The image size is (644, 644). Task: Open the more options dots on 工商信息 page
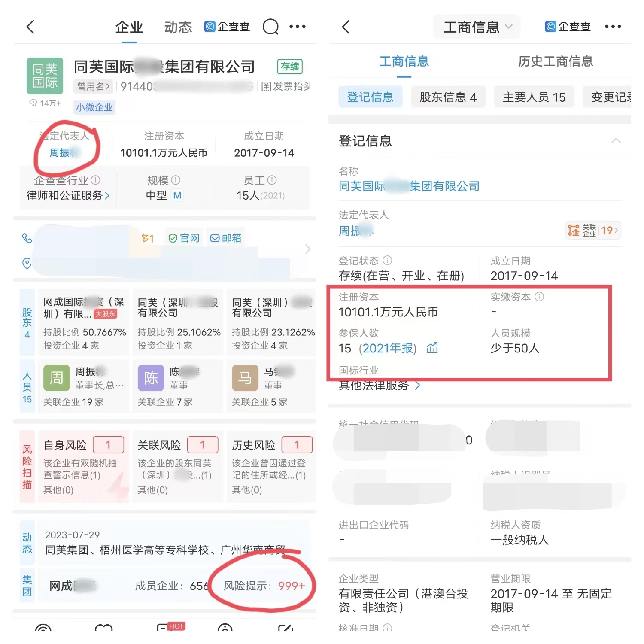coord(613,27)
